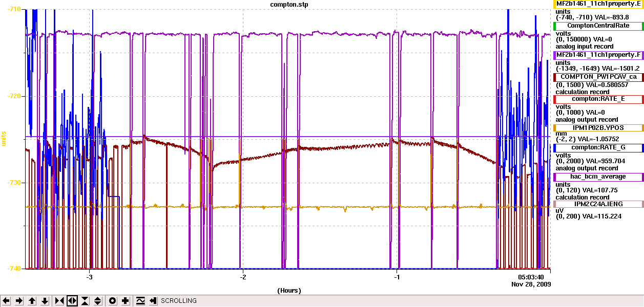This screenshot has height=307, width=644.
Task: Click the -1 hour tick label
Action: pyautogui.click(x=397, y=277)
